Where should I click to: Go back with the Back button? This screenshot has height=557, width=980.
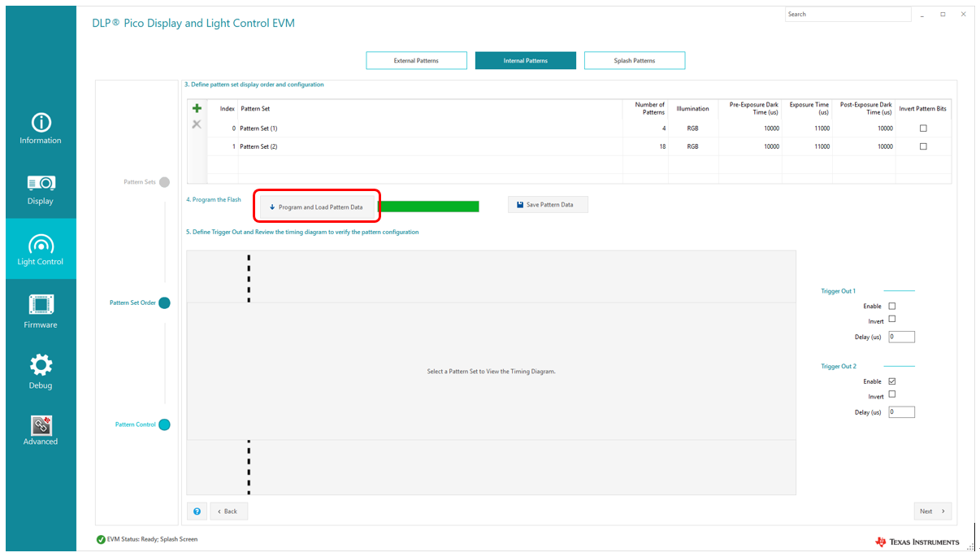tap(229, 511)
